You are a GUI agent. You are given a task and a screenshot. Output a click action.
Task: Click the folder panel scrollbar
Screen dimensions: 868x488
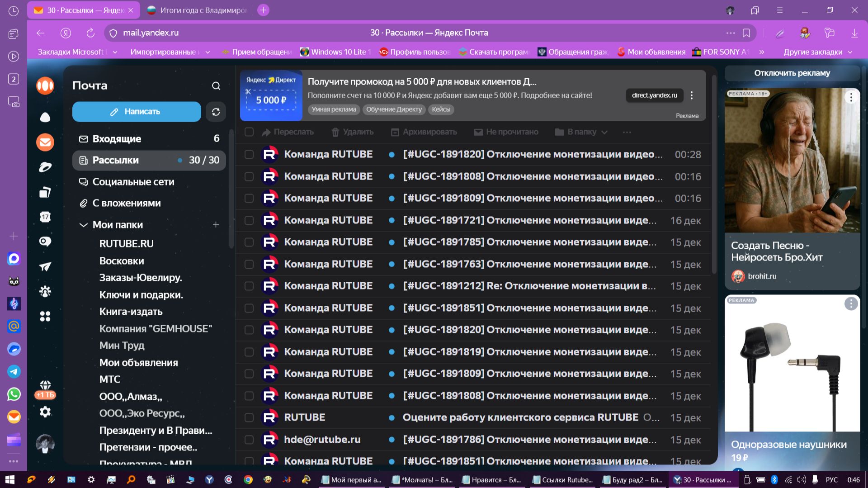[231, 190]
